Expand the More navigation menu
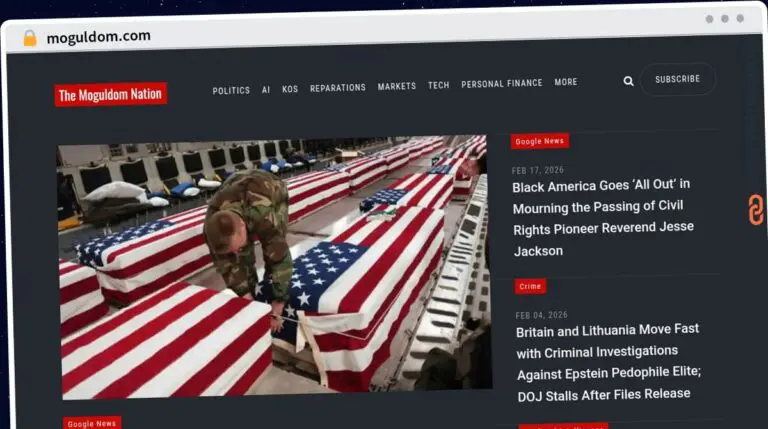 [566, 82]
